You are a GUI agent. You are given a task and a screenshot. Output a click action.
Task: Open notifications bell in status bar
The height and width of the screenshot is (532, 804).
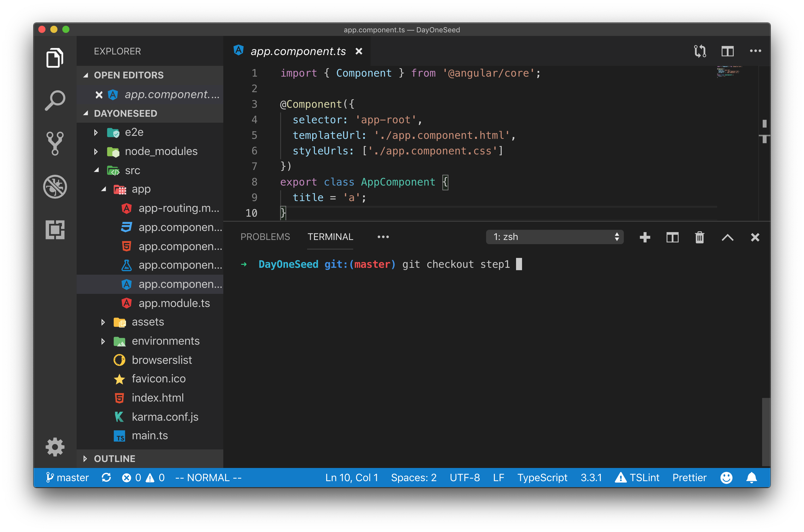(x=751, y=478)
